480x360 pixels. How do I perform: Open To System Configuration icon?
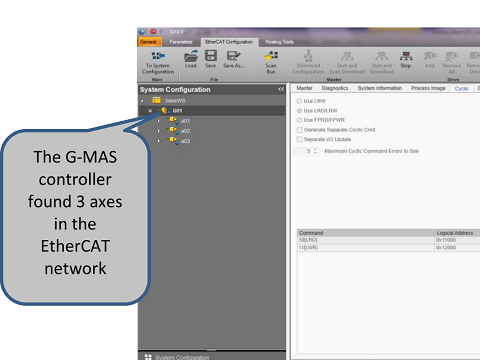click(158, 56)
